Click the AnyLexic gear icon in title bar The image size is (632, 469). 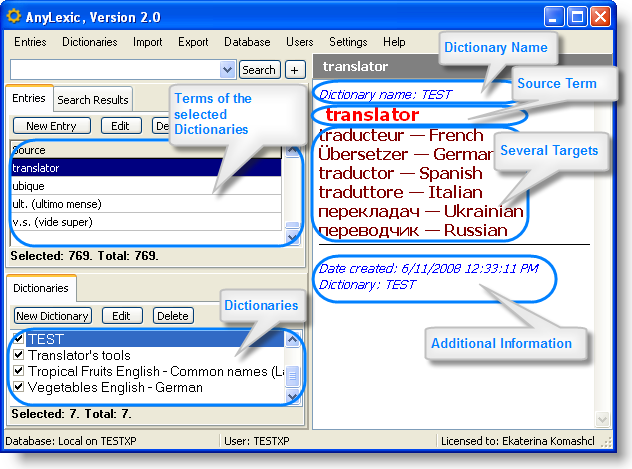(14, 17)
